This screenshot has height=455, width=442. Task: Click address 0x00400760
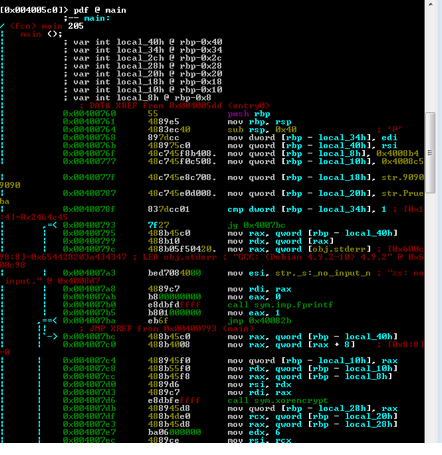click(x=89, y=114)
